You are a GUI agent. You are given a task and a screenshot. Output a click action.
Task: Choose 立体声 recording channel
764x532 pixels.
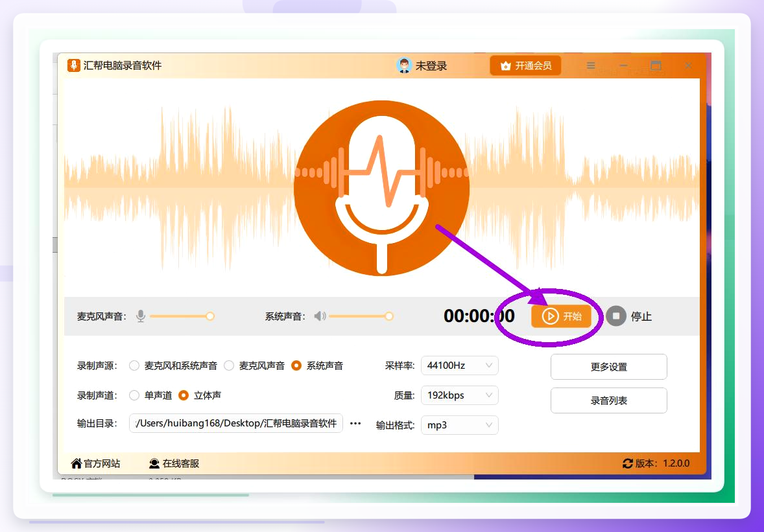point(200,395)
